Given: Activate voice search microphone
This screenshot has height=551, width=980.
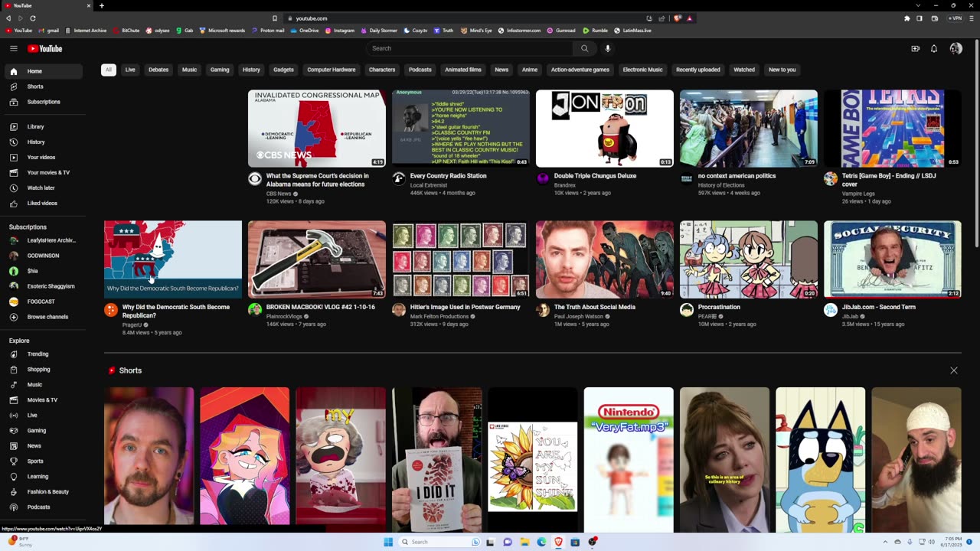Looking at the screenshot, I should (x=608, y=48).
